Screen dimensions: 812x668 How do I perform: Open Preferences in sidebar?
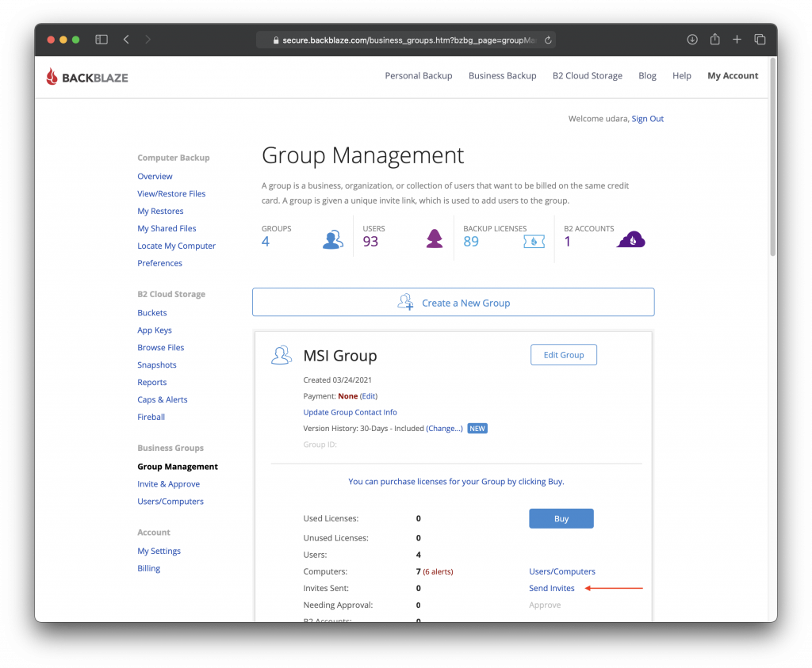coord(160,263)
